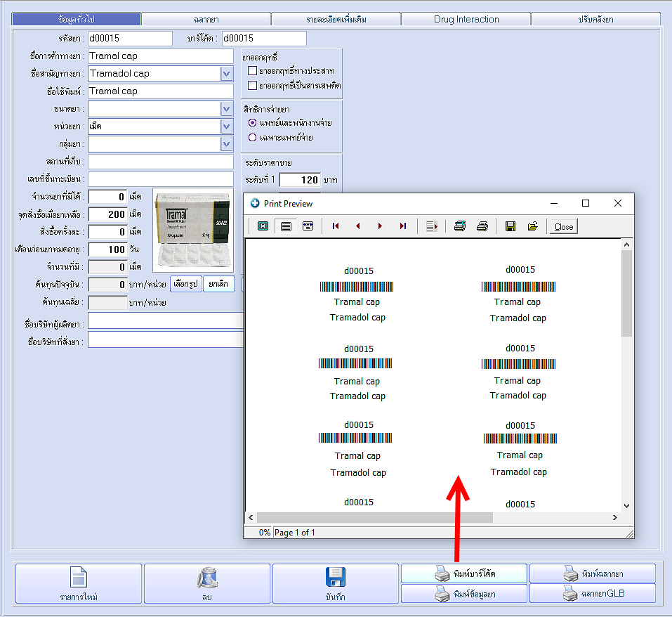The image size is (672, 617).
Task: Click the print barcode (พิมพ์บาร์โค้ด) button
Action: coord(463,573)
